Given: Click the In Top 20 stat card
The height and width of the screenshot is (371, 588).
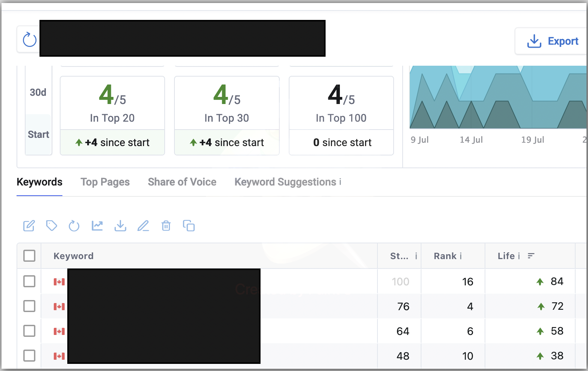Looking at the screenshot, I should tap(112, 116).
